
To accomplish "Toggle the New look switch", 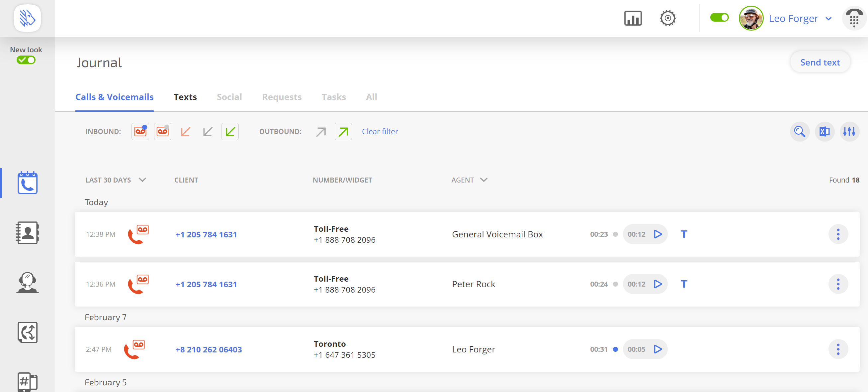I will point(26,61).
